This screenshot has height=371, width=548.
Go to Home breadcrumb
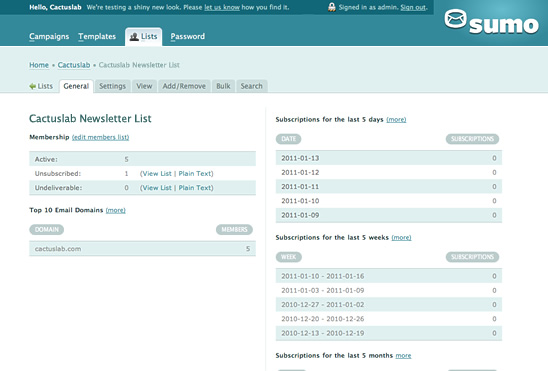coord(39,65)
